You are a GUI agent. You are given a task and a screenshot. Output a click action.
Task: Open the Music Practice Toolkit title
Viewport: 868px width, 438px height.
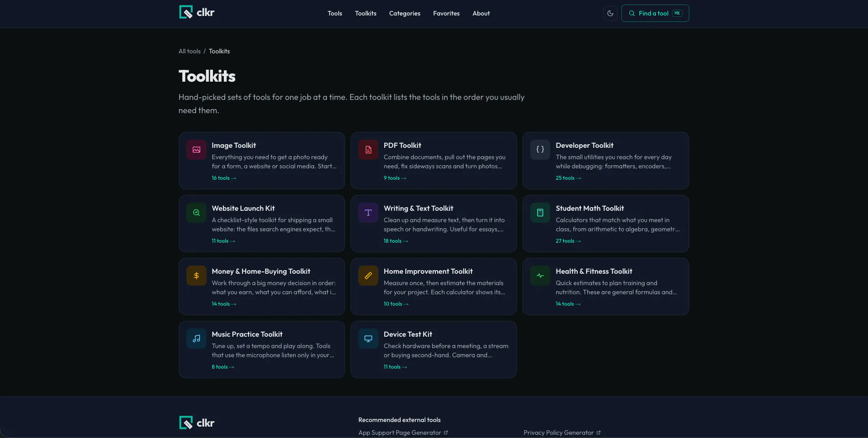pos(247,334)
